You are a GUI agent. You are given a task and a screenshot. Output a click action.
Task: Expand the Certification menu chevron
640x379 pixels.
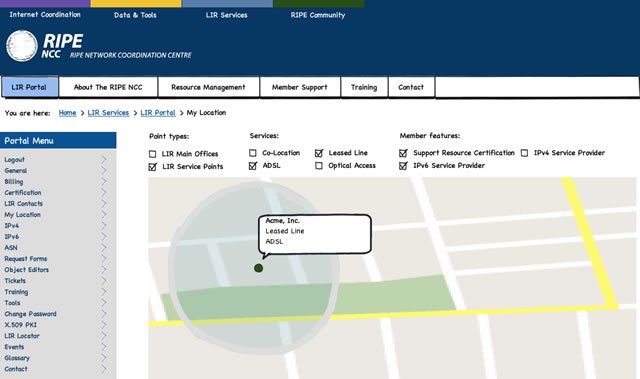104,193
